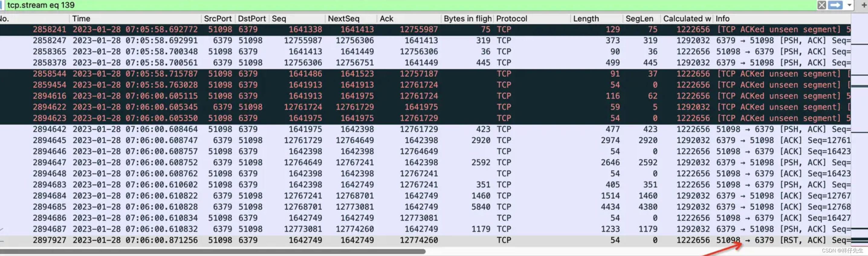Screen dimensions: 868x256
Task: Select packet number 2894623
Action: 425,118
